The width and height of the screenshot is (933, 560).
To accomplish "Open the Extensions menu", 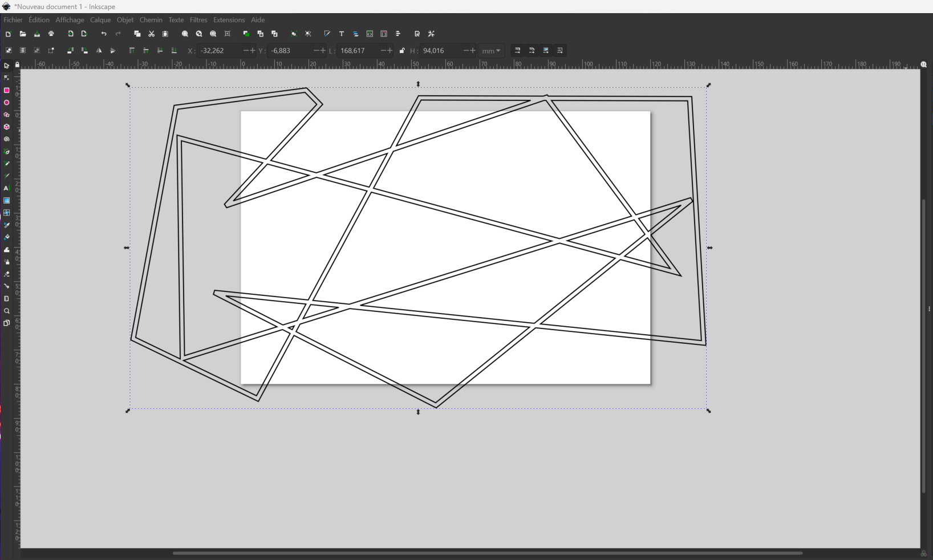I will [x=229, y=20].
